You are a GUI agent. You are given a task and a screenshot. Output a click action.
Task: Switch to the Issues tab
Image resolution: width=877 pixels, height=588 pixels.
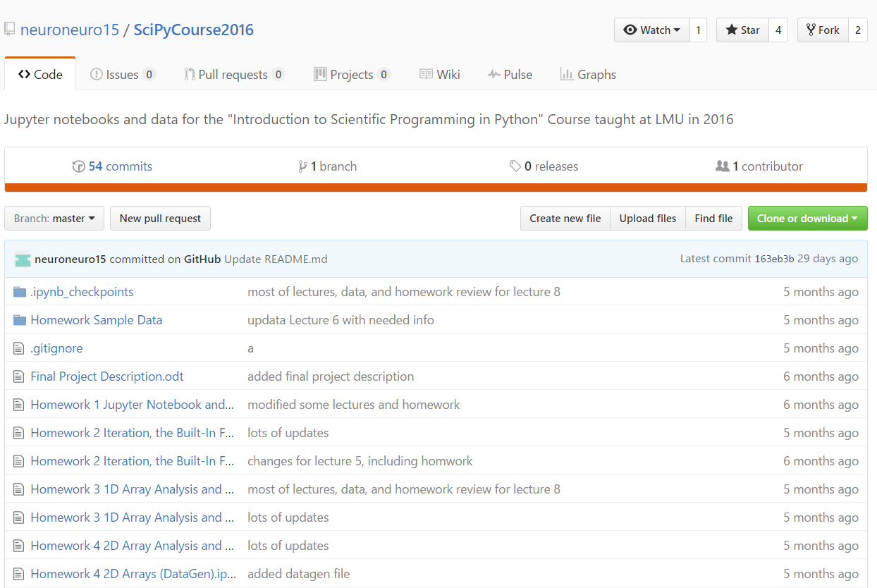coord(122,75)
